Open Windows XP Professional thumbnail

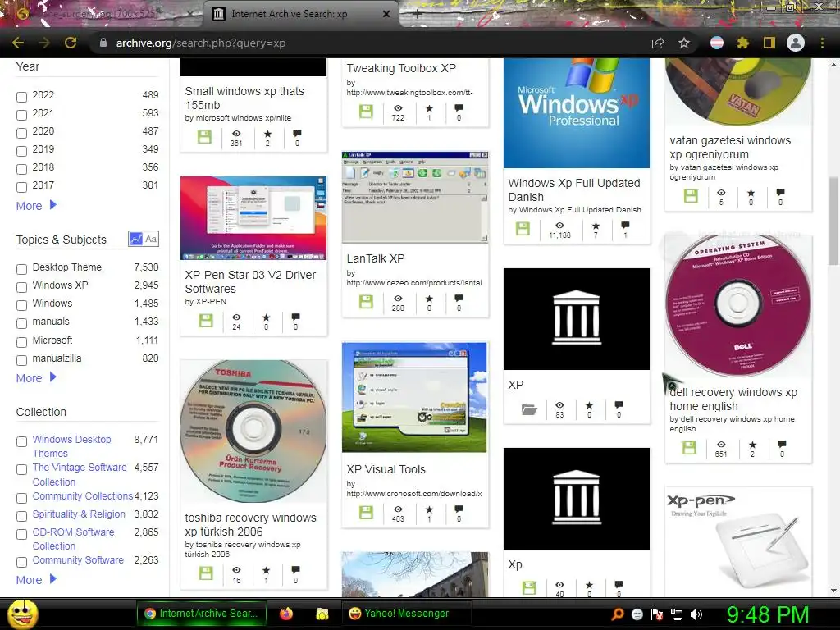point(577,113)
